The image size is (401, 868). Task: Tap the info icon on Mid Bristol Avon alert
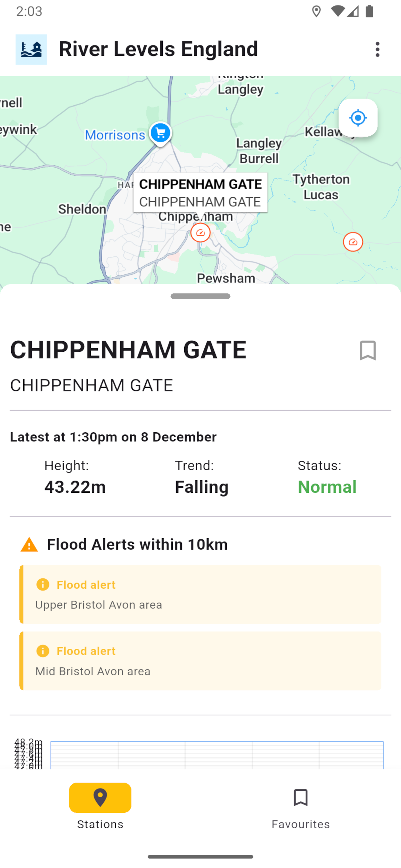[43, 651]
